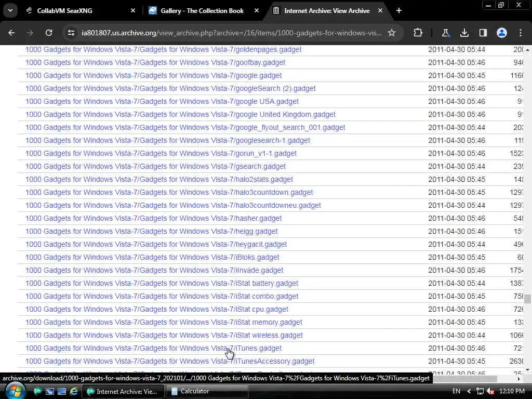532x399 pixels.
Task: Reload the current archive page
Action: coord(49,33)
